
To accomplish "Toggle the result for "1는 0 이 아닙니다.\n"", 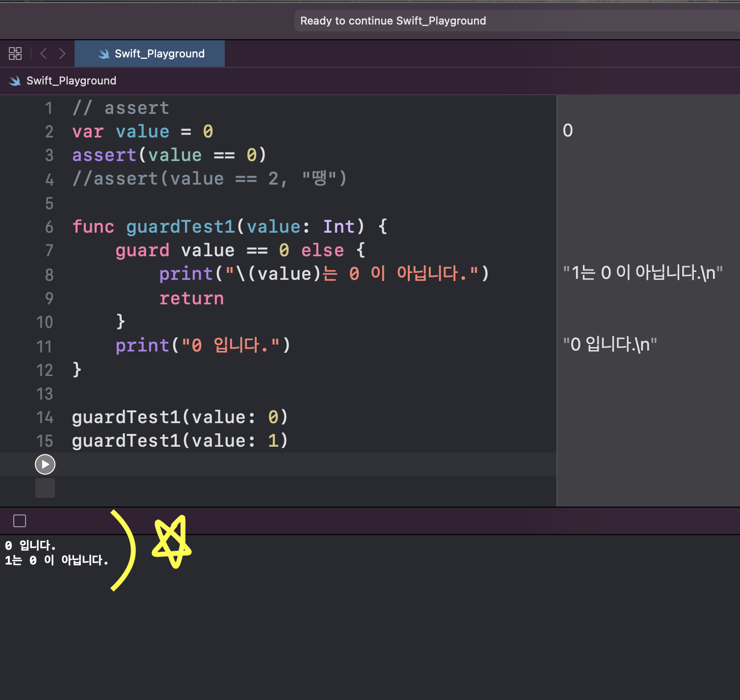I will coord(643,273).
